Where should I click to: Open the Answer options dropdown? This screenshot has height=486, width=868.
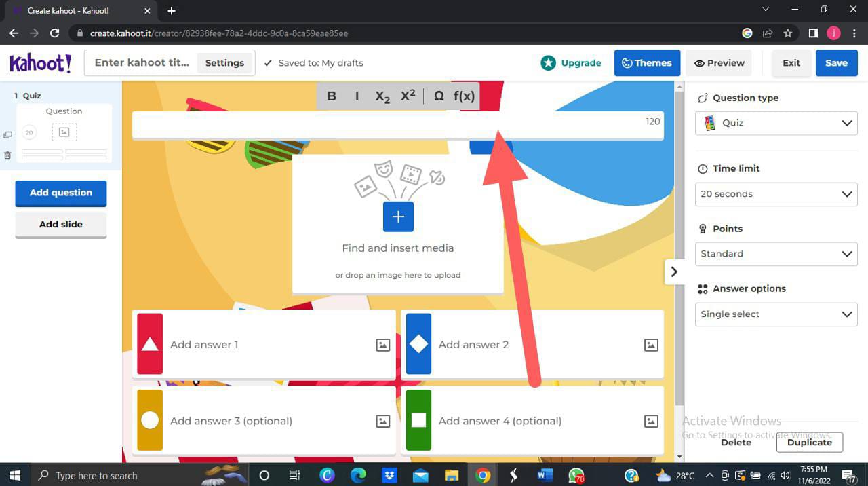click(x=776, y=314)
